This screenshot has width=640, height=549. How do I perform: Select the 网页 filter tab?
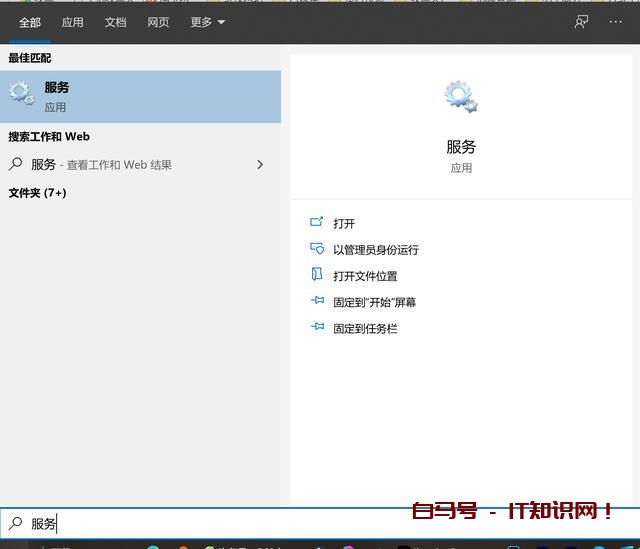pos(158,22)
